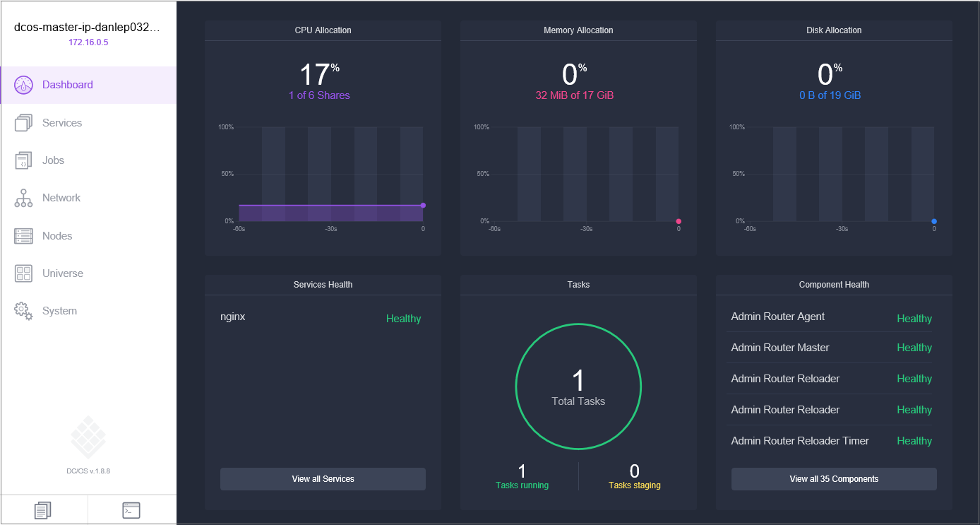Open the Dashboard page in the sidebar
The height and width of the screenshot is (525, 980).
(66, 84)
